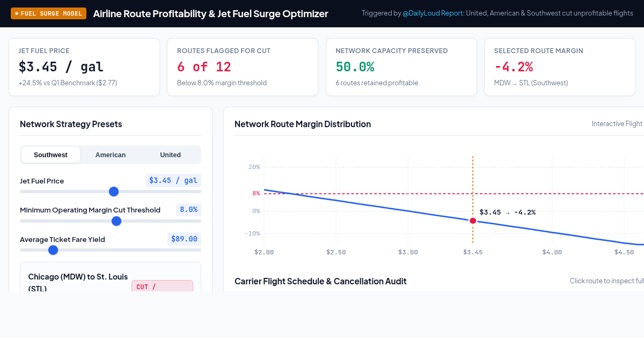Click the $4.50 x-axis tick label
This screenshot has height=338, width=644.
point(624,252)
